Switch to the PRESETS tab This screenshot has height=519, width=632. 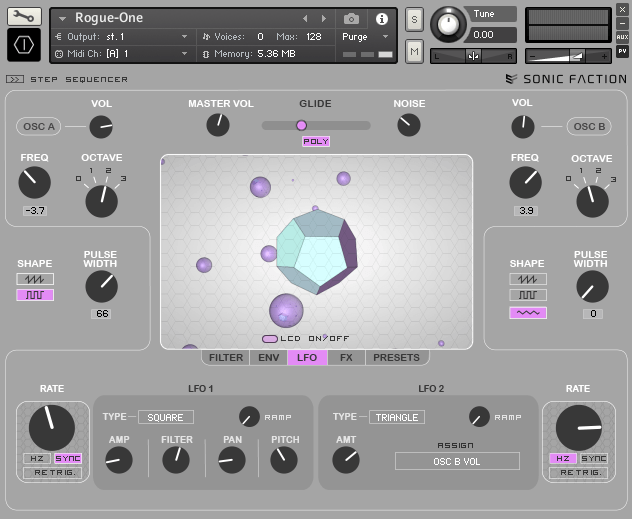coord(396,357)
